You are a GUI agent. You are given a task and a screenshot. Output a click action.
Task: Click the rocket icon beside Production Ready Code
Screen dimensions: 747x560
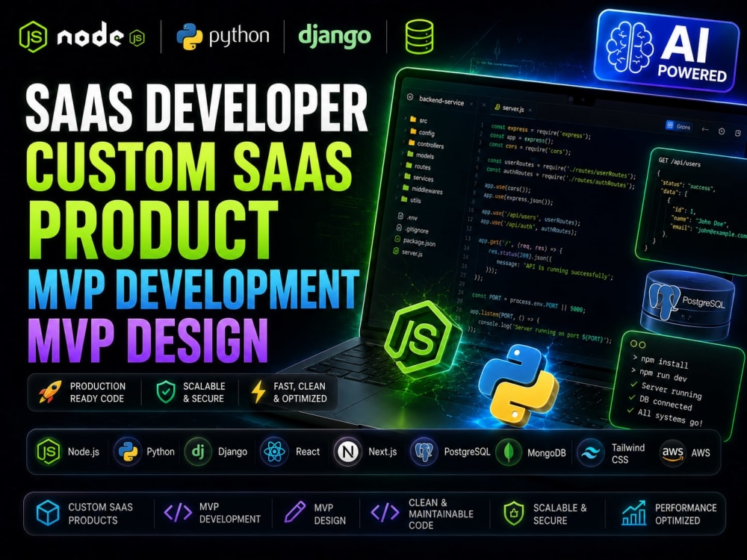(51, 392)
